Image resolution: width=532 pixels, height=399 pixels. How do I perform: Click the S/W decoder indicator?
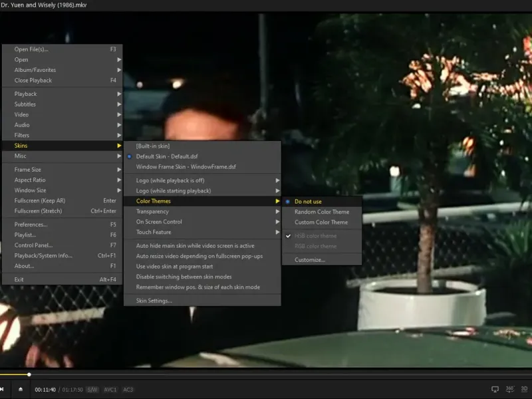[92, 390]
